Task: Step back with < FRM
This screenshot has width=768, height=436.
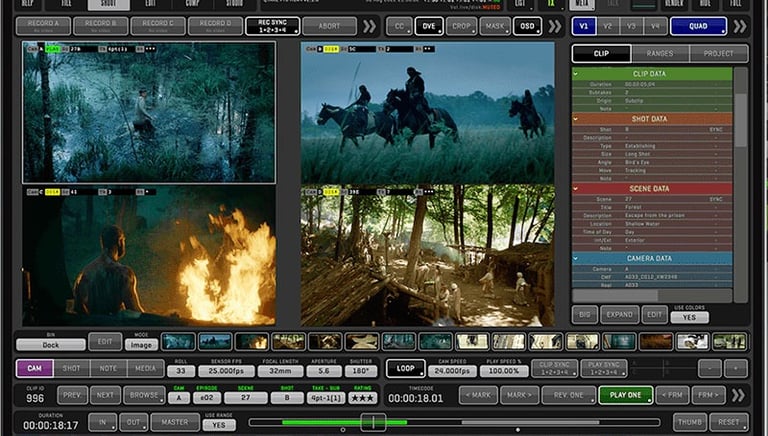Action: 672,395
